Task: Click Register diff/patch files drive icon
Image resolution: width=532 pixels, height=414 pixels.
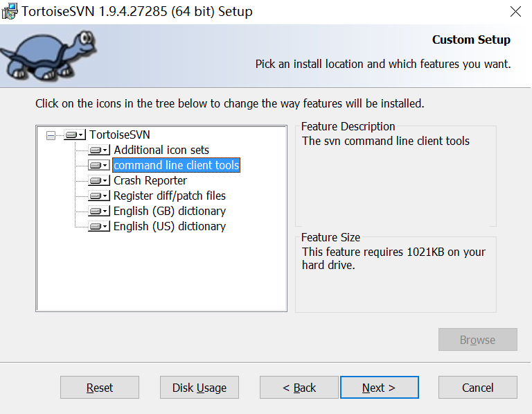Action: (x=99, y=196)
